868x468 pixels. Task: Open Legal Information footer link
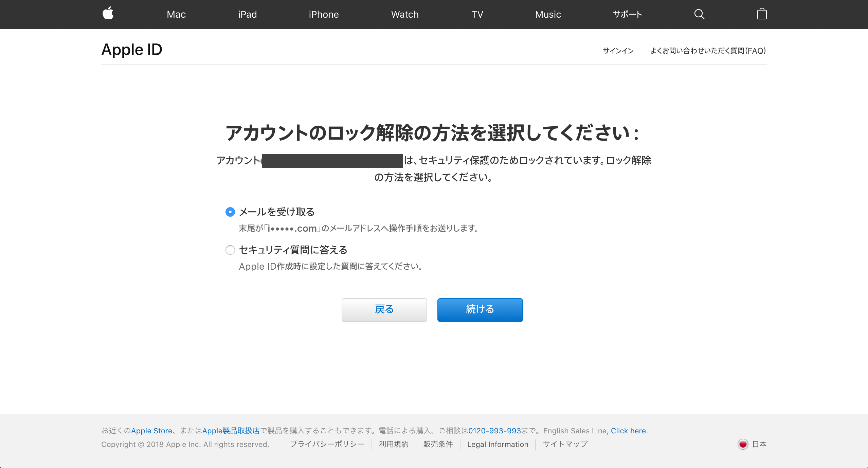click(498, 444)
